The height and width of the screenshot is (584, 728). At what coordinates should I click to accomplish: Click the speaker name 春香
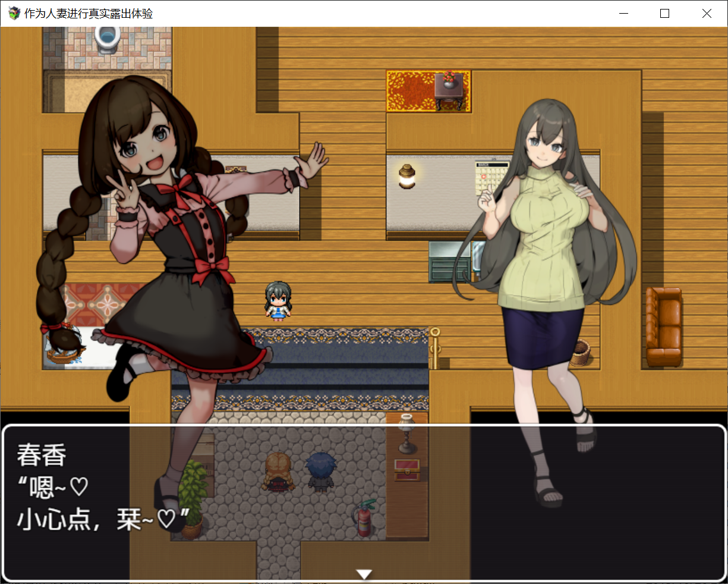(x=42, y=455)
